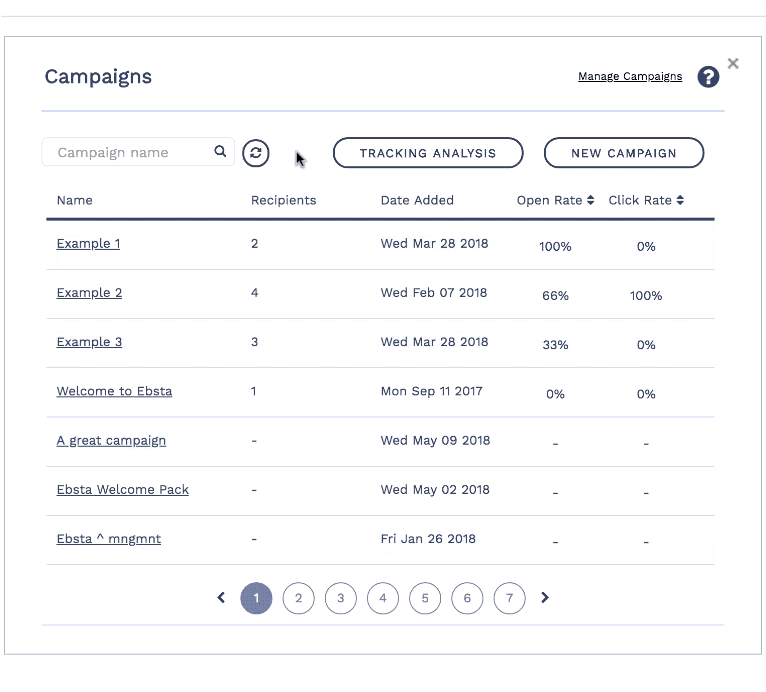766x692 pixels.
Task: Create a New Campaign
Action: (623, 153)
